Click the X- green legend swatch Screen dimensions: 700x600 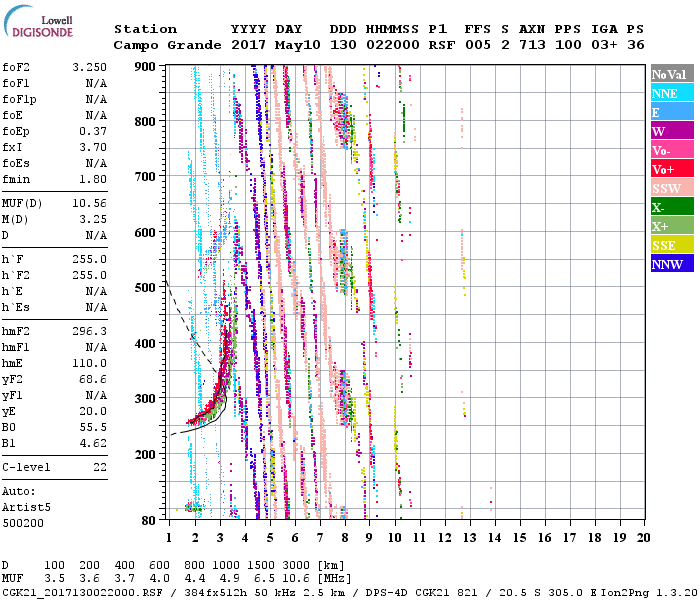(x=672, y=207)
